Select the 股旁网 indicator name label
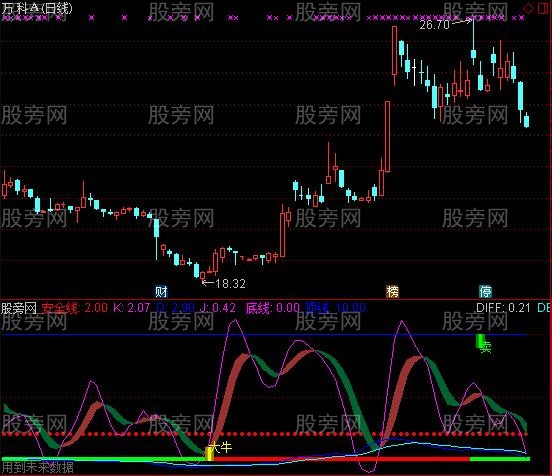Image resolution: width=552 pixels, height=476 pixels. point(19,308)
